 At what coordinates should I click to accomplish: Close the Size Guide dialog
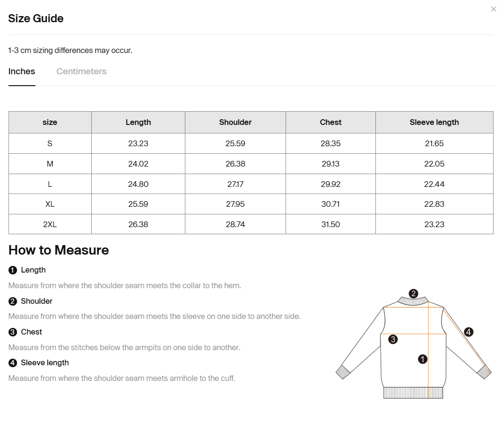[494, 9]
